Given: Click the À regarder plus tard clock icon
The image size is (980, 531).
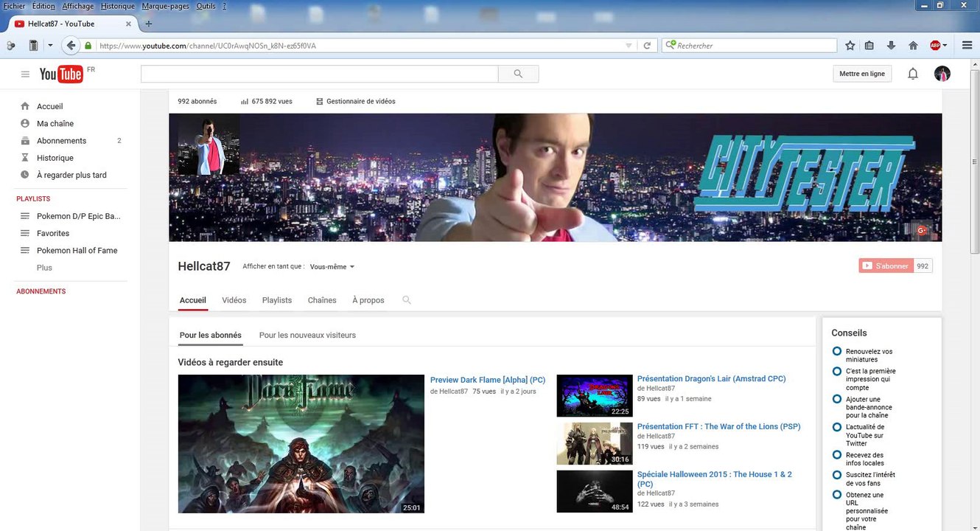Looking at the screenshot, I should coord(25,175).
